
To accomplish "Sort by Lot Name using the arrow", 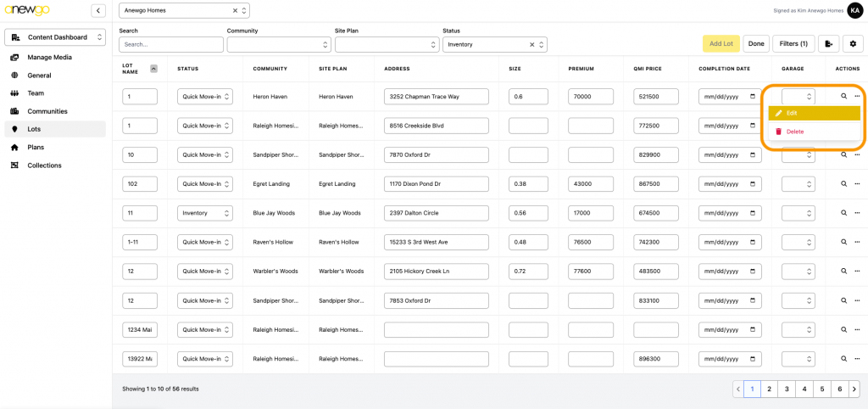I will coord(153,69).
